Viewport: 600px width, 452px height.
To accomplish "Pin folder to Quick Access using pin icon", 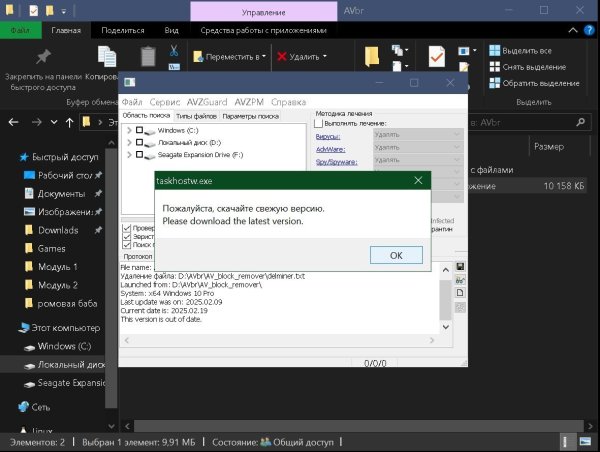I will [x=43, y=57].
